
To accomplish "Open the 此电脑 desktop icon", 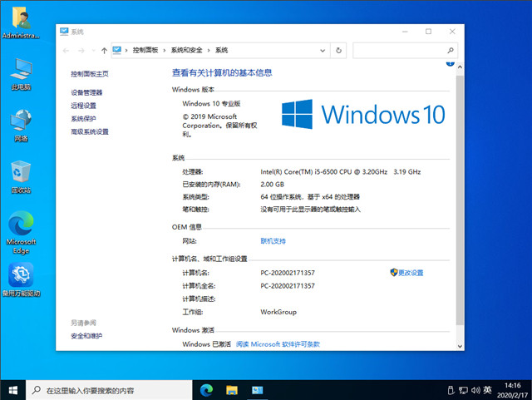I will 21,74.
